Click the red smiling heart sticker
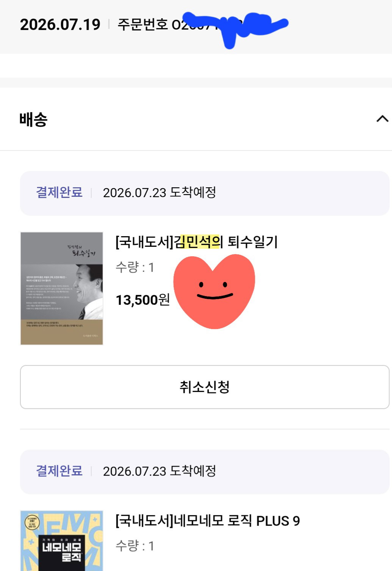The width and height of the screenshot is (392, 571). [x=214, y=291]
